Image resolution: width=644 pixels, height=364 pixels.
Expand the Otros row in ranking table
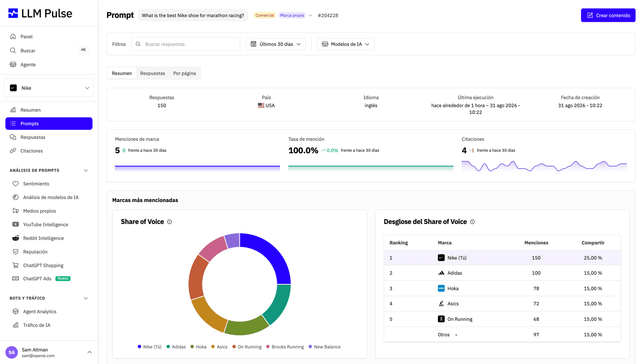pyautogui.click(x=456, y=335)
